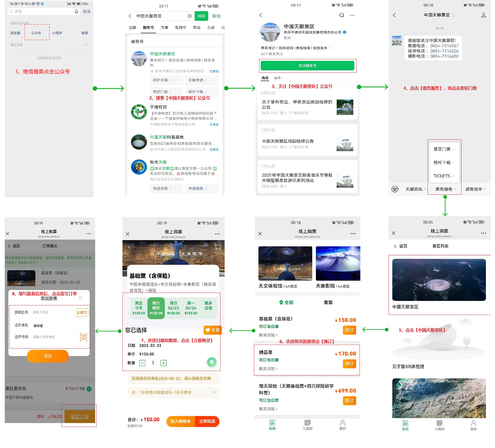Screen dimensions: 495x448
Task: Open the 天眼专题 shortcut link
Action: [x=202, y=80]
